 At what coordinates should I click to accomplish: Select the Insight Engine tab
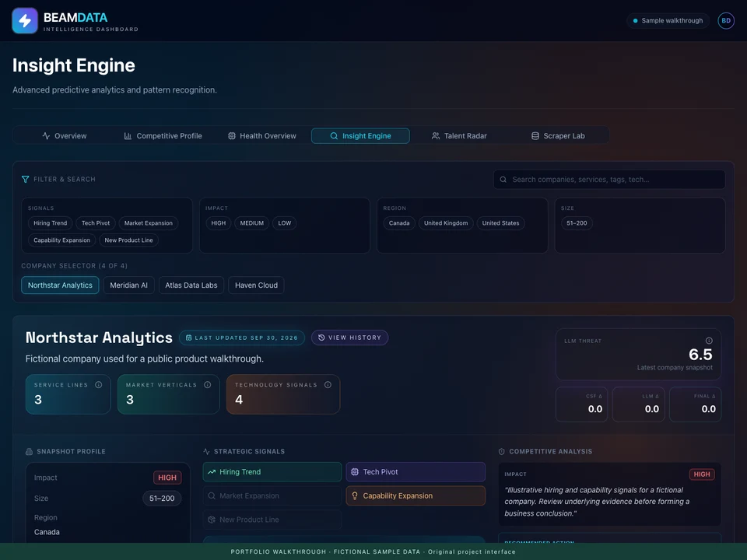click(x=360, y=135)
